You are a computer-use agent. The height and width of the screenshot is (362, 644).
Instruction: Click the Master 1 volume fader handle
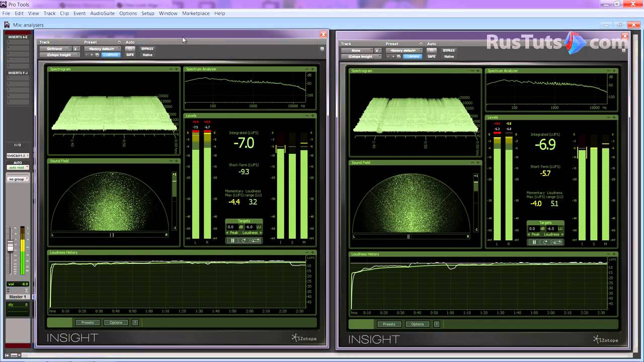point(10,246)
